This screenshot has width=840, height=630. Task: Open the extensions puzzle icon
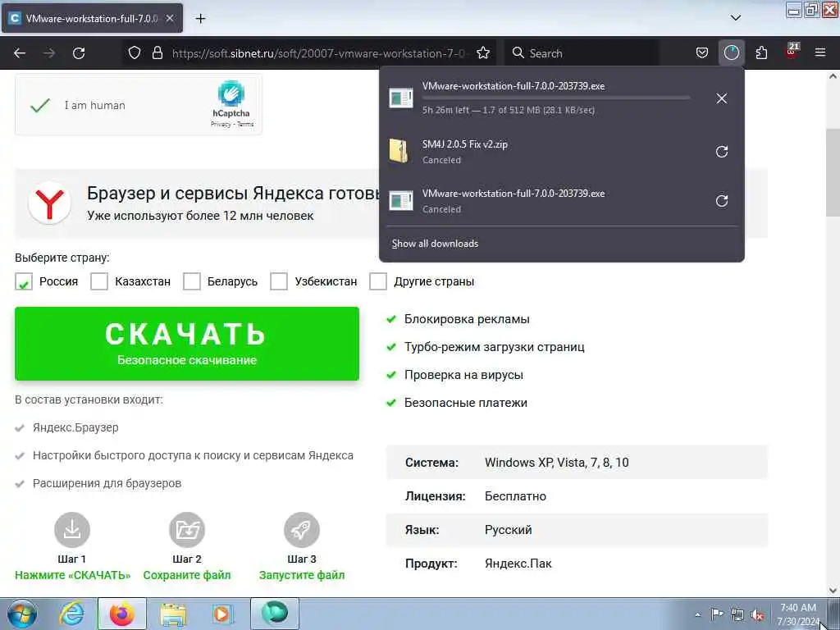[761, 53]
